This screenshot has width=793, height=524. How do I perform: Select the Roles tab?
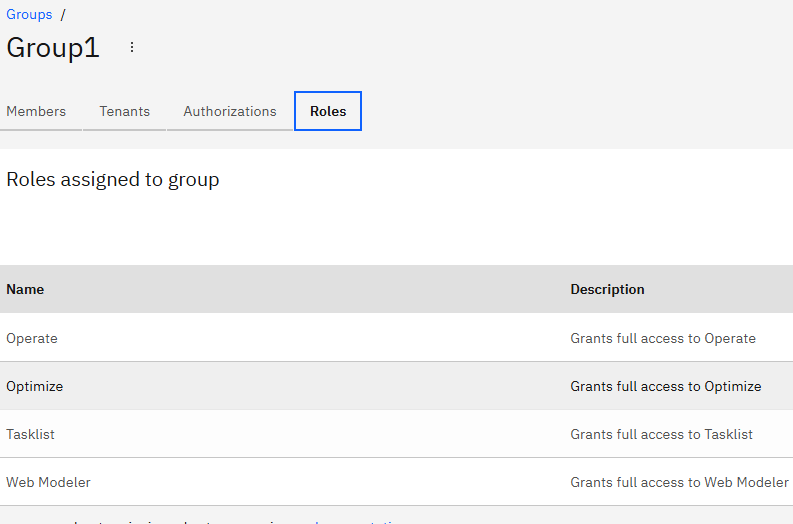point(328,111)
